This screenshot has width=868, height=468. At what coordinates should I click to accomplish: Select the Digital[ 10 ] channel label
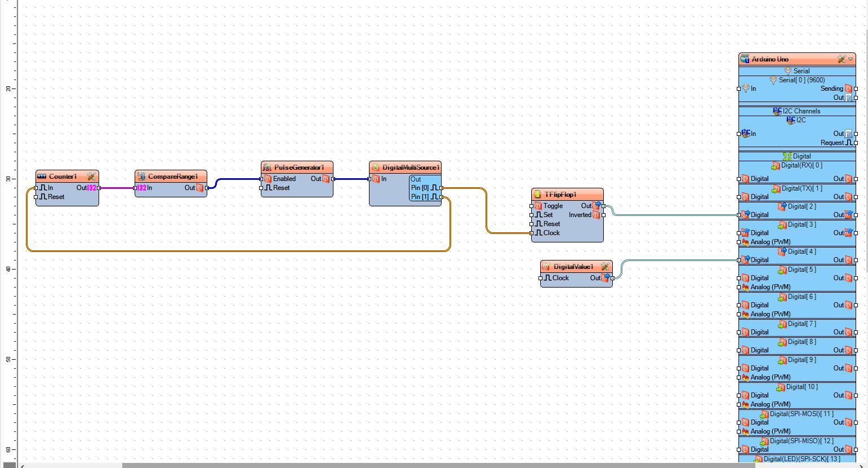tap(802, 387)
